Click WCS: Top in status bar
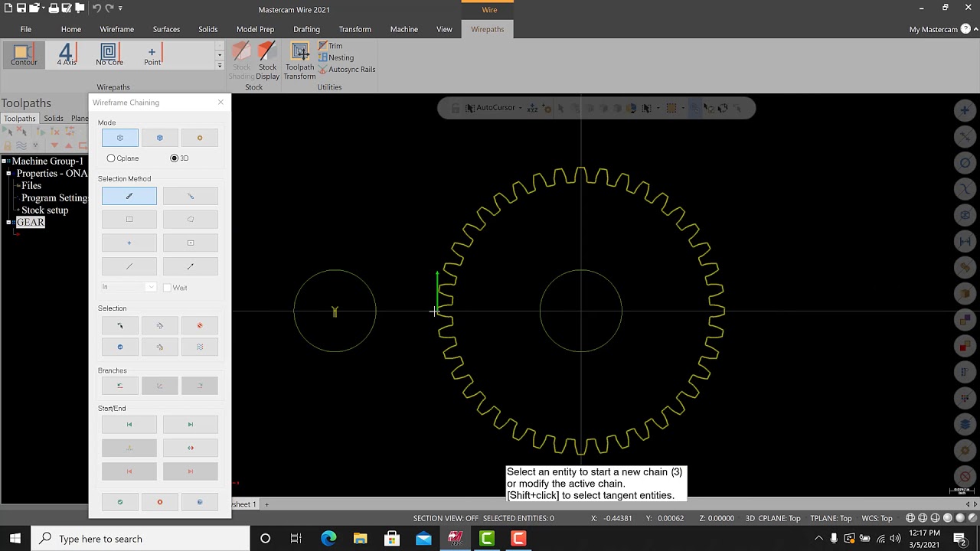The image size is (980, 551). [x=877, y=518]
